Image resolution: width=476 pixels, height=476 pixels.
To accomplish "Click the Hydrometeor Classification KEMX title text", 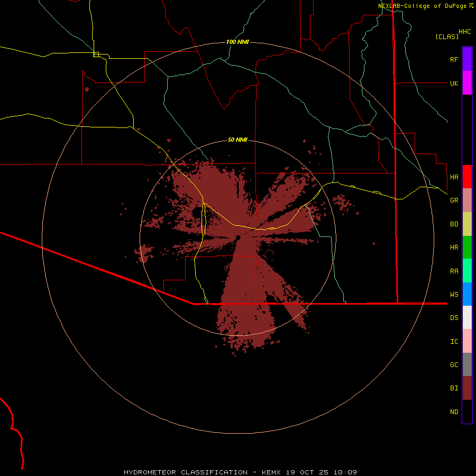I will 240,472.
